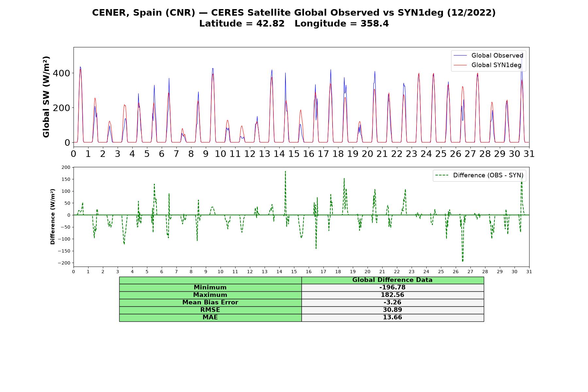Click the Mean Bias Error row label
Screen dimensions: 588x392
pos(210,302)
